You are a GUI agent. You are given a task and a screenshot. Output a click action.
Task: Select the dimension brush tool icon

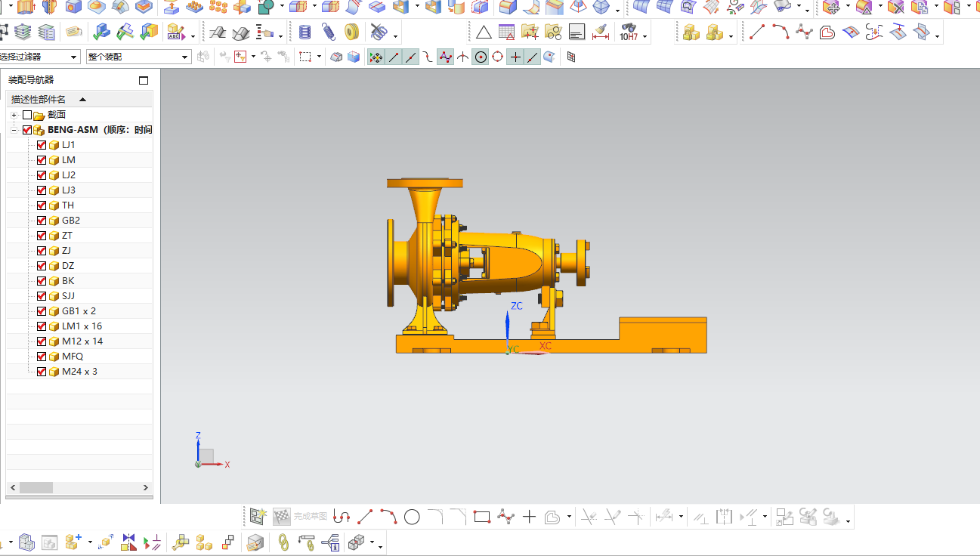pyautogui.click(x=601, y=32)
